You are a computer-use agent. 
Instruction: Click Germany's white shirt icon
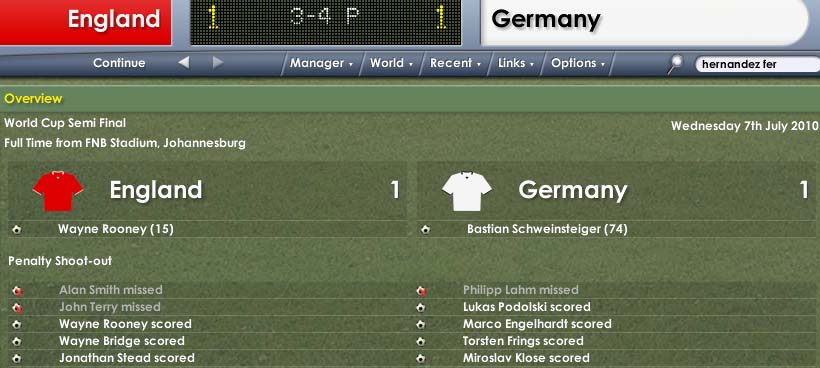point(466,191)
